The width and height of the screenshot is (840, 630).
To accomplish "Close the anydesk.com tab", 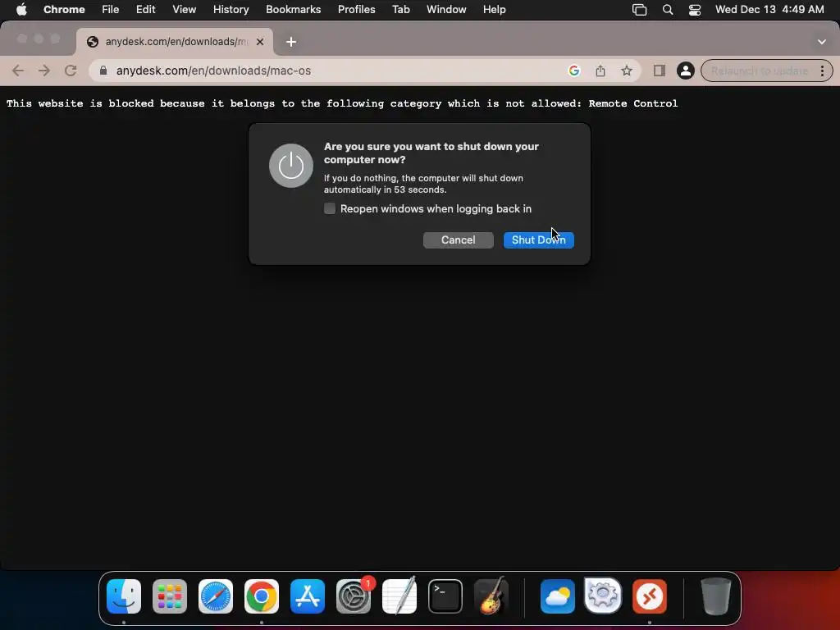I will click(x=260, y=42).
